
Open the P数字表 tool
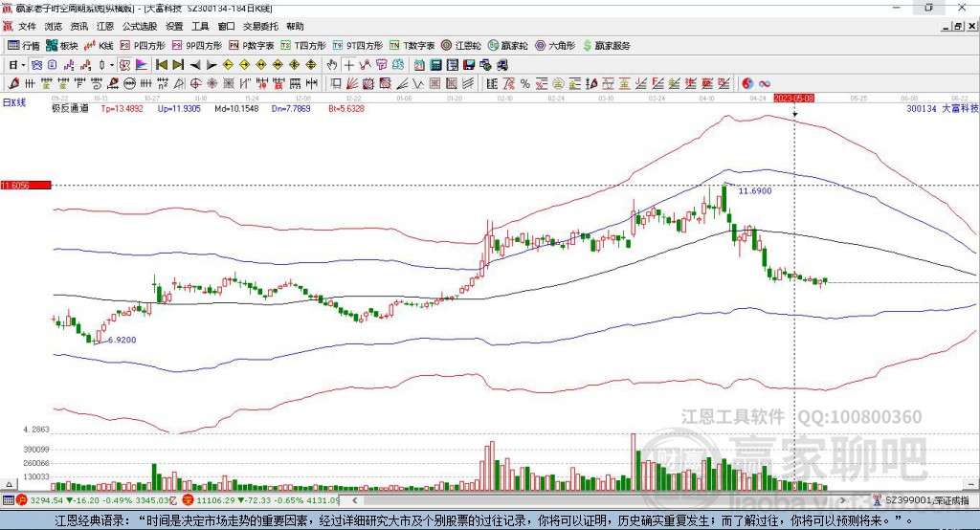pos(252,46)
